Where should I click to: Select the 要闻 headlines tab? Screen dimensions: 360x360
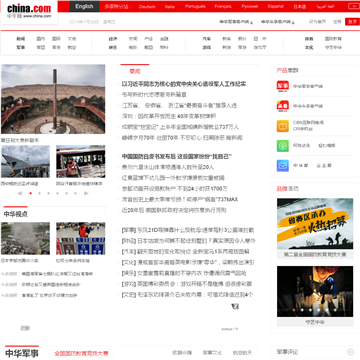click(135, 71)
